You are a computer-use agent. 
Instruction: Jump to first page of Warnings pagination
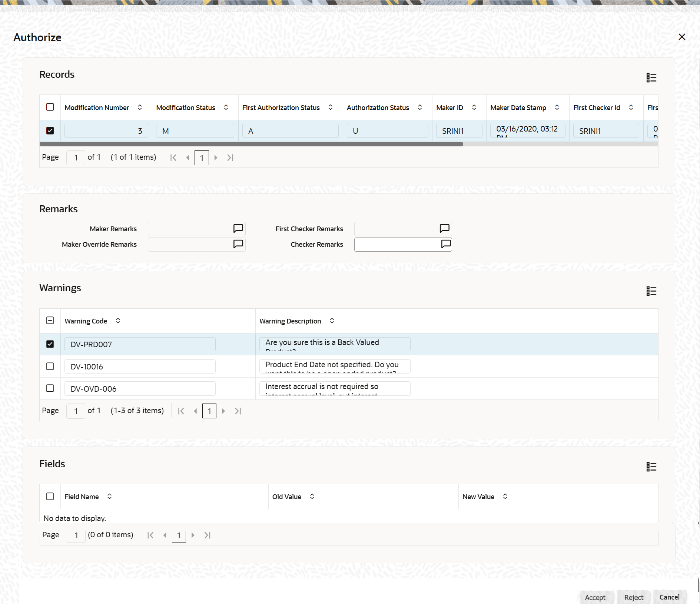pos(181,411)
